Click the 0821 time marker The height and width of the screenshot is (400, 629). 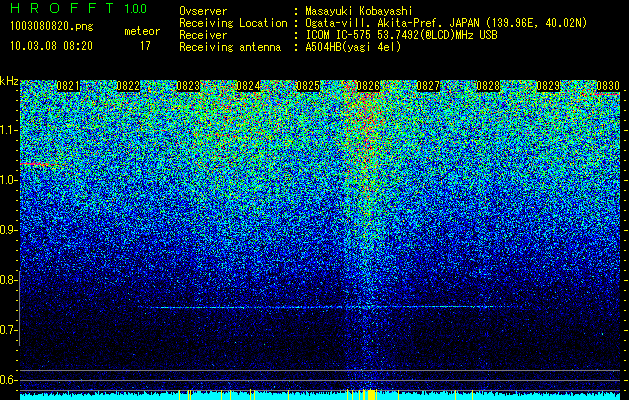[68, 86]
